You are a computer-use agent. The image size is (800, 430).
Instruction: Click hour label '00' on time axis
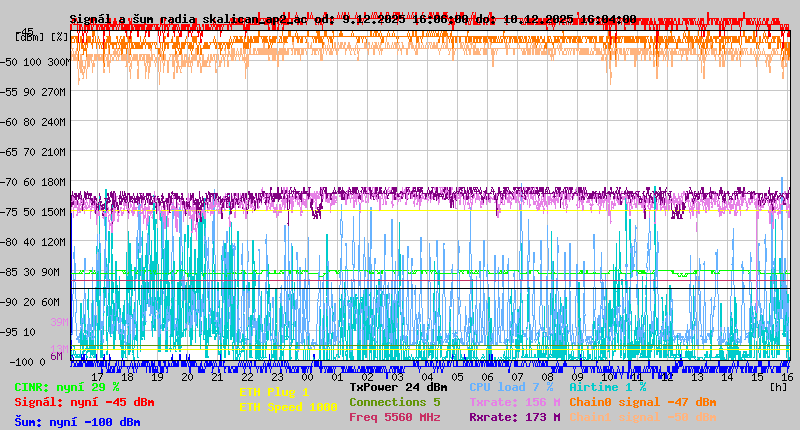307,377
